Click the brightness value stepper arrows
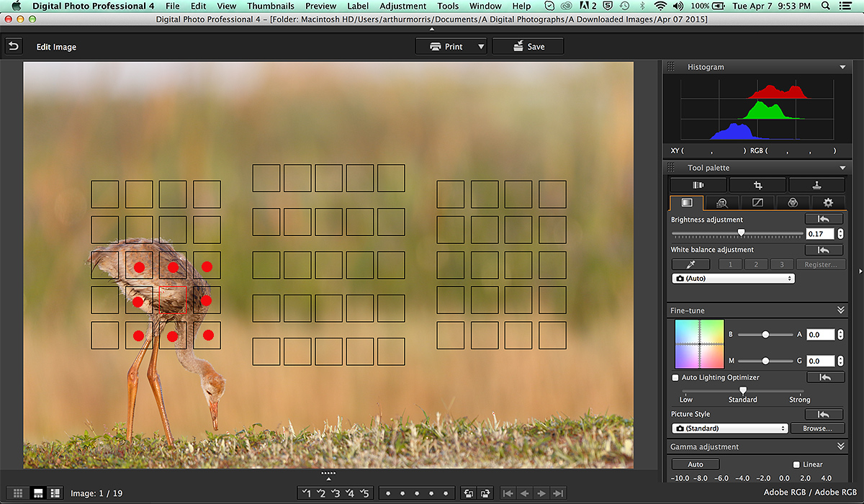This screenshot has height=504, width=864. [840, 234]
